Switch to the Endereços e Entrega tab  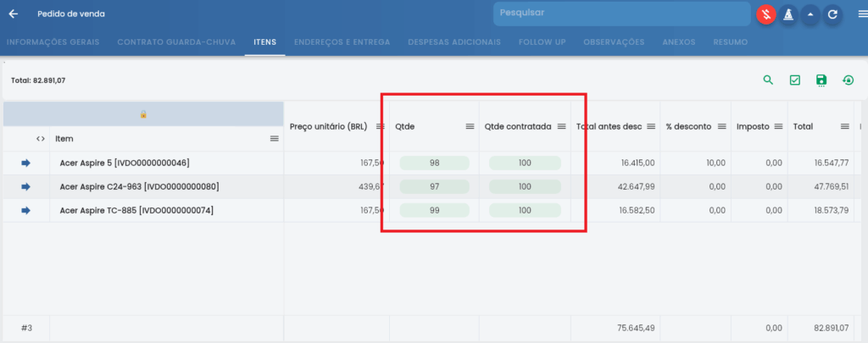342,41
